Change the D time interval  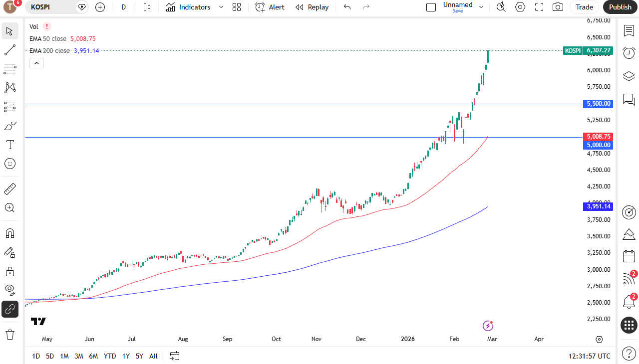(123, 7)
